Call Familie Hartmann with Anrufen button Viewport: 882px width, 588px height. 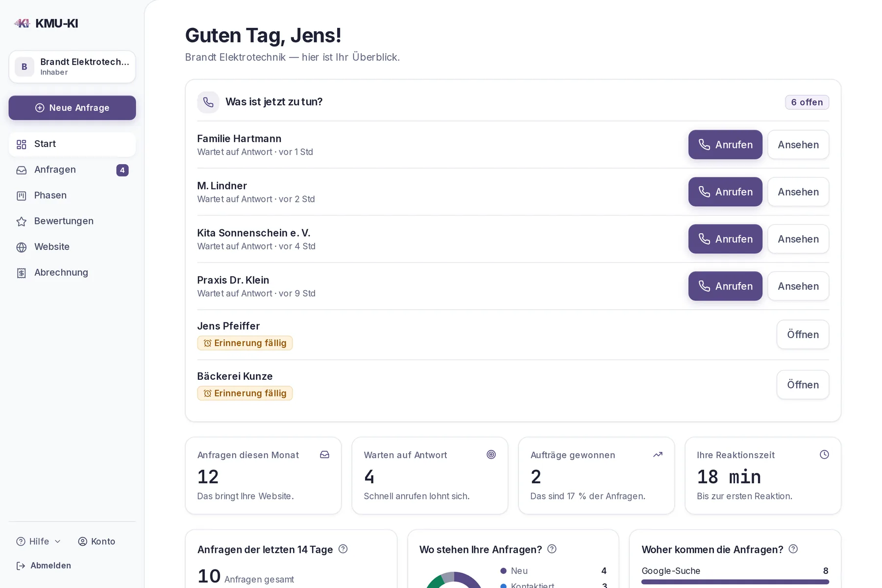[725, 145]
